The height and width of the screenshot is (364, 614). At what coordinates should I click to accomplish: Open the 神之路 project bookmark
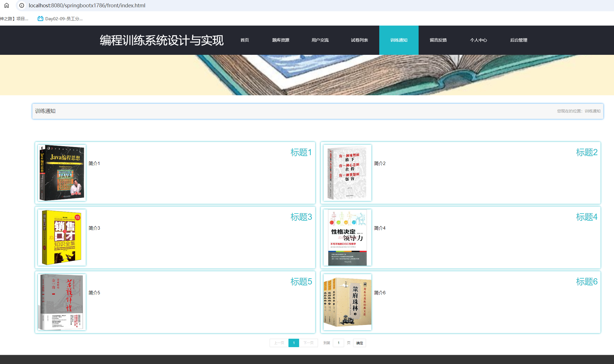coord(14,19)
